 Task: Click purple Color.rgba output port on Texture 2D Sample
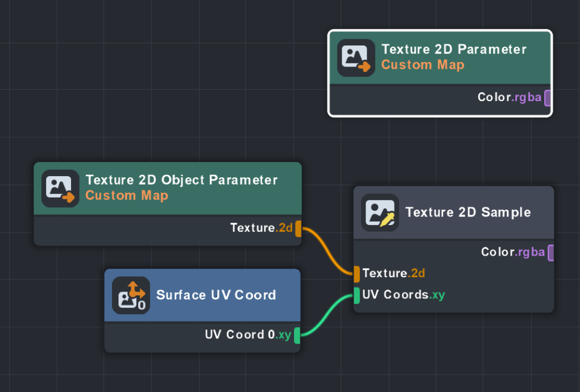550,252
